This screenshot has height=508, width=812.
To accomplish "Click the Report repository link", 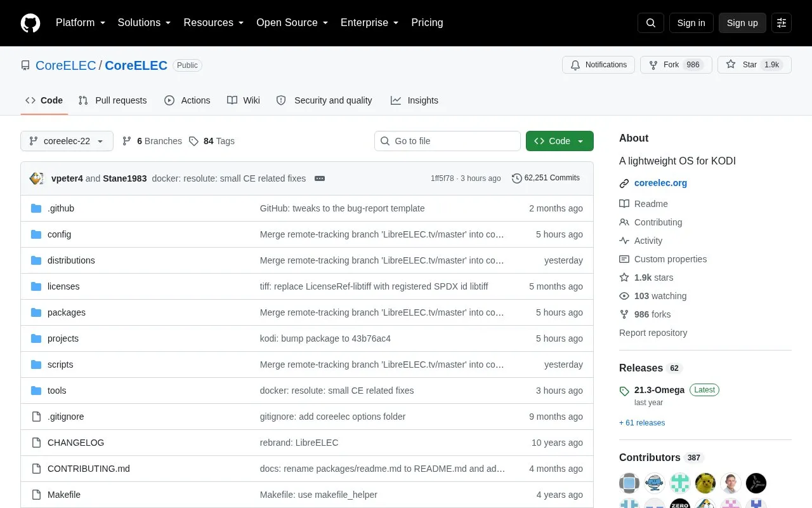I will [653, 333].
